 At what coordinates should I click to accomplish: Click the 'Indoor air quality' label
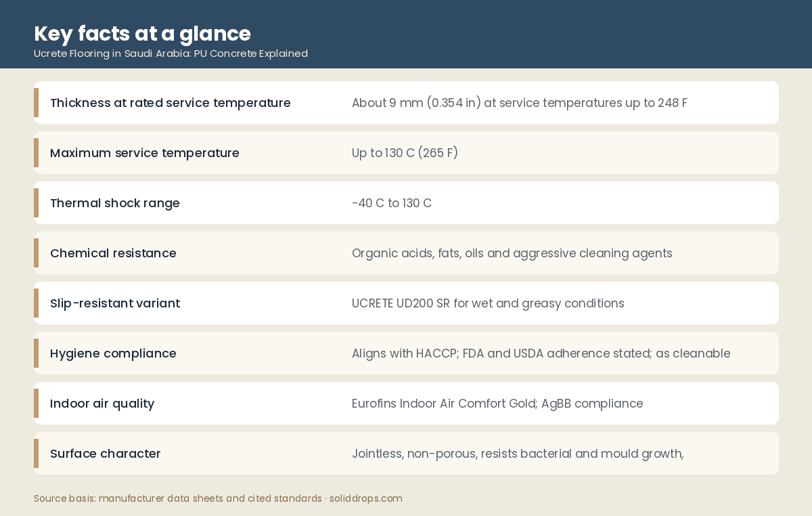point(102,404)
